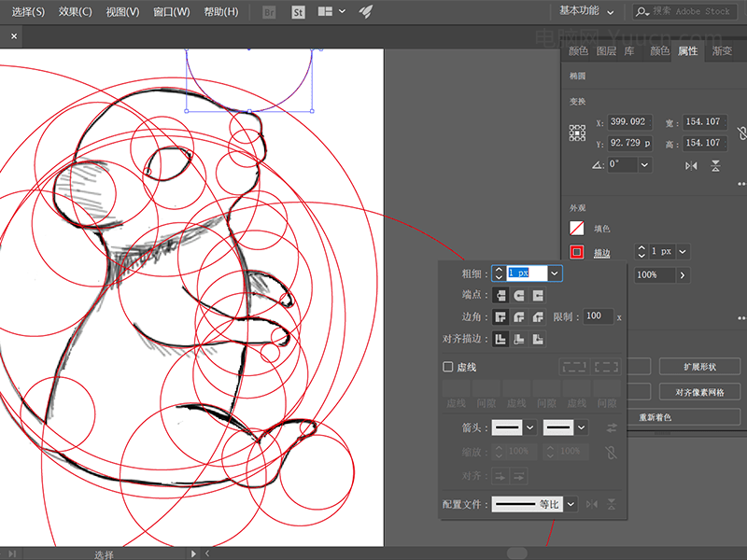Select the butt cap endpoint icon

[500, 296]
